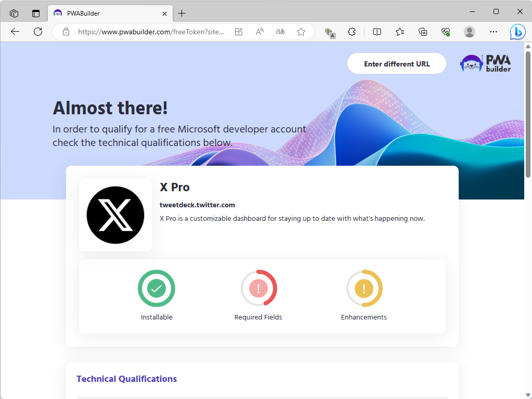Open split screen view
The image size is (532, 399).
pos(377,32)
